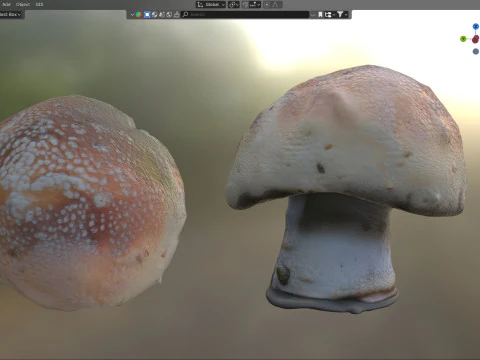Click the green Y axis gizmo handle

(463, 39)
